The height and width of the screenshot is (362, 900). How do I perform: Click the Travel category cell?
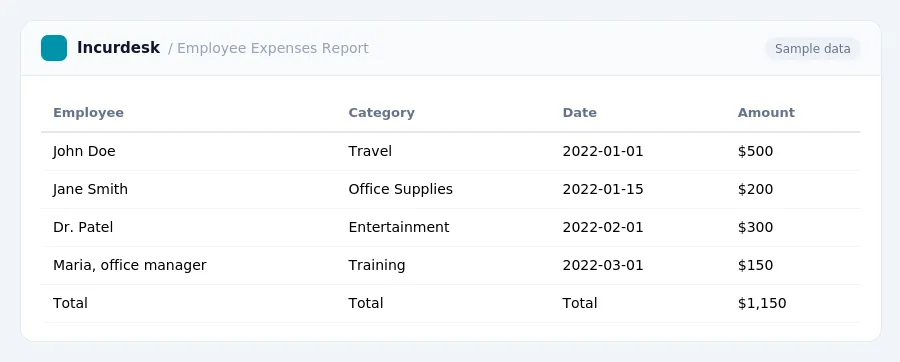coord(370,151)
